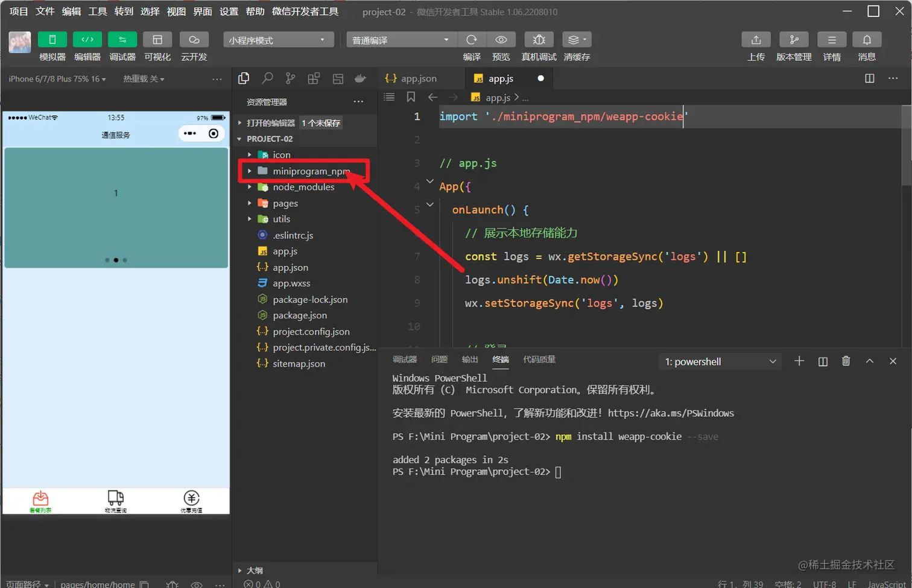Image resolution: width=912 pixels, height=588 pixels.
Task: Click the Compile refresh icon
Action: point(472,40)
